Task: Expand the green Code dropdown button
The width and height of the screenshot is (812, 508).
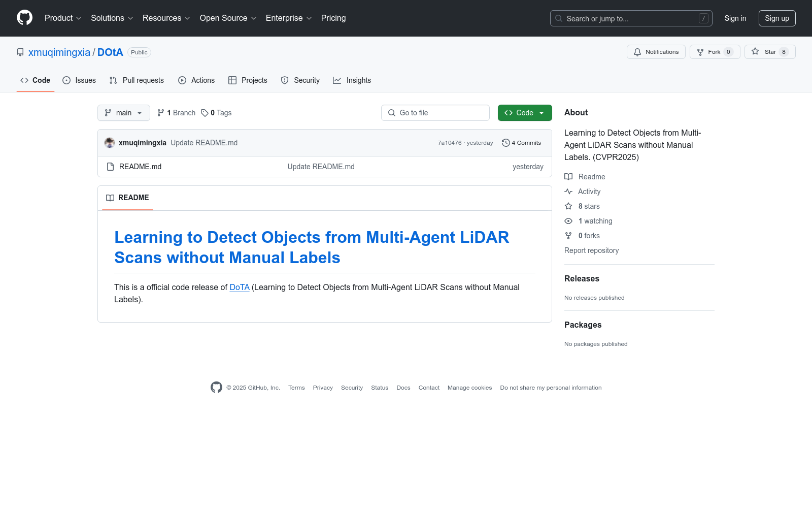Action: point(525,113)
